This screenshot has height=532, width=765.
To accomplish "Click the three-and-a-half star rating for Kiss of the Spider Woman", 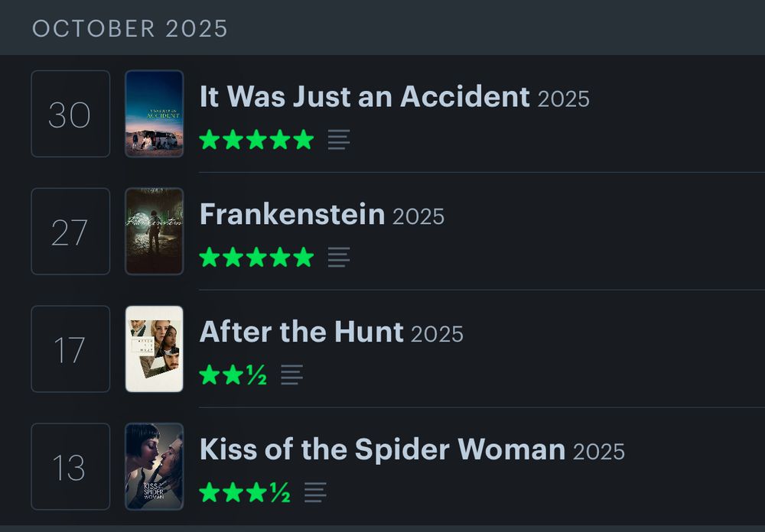I will 246,492.
